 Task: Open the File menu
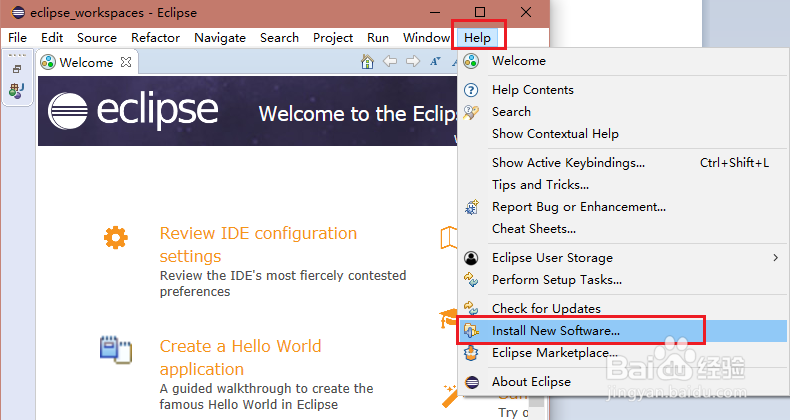(18, 38)
